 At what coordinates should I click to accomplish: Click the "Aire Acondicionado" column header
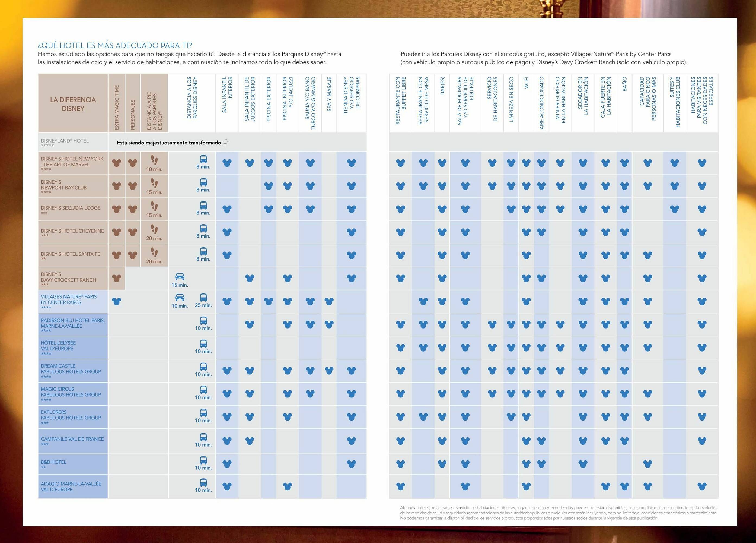[542, 103]
